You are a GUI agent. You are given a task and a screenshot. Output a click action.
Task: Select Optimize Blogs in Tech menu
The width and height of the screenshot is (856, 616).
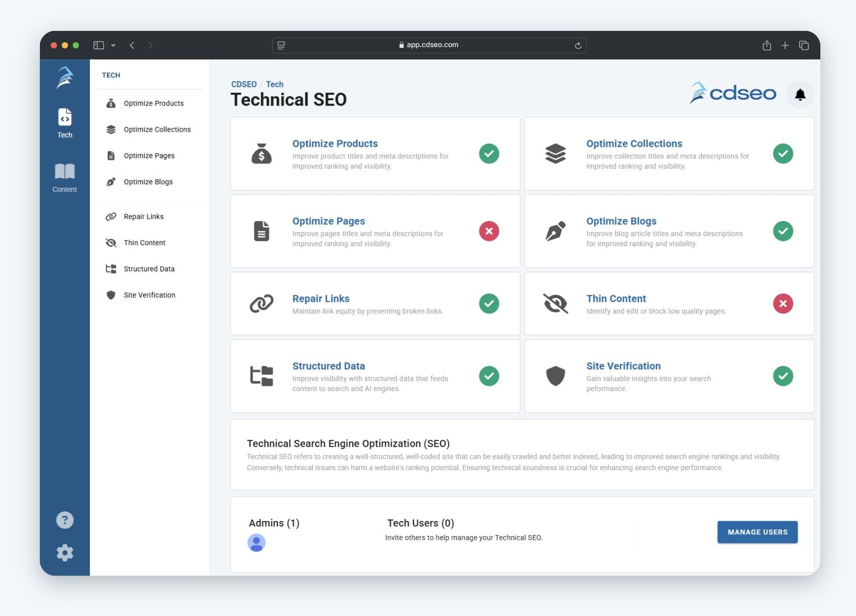(148, 182)
